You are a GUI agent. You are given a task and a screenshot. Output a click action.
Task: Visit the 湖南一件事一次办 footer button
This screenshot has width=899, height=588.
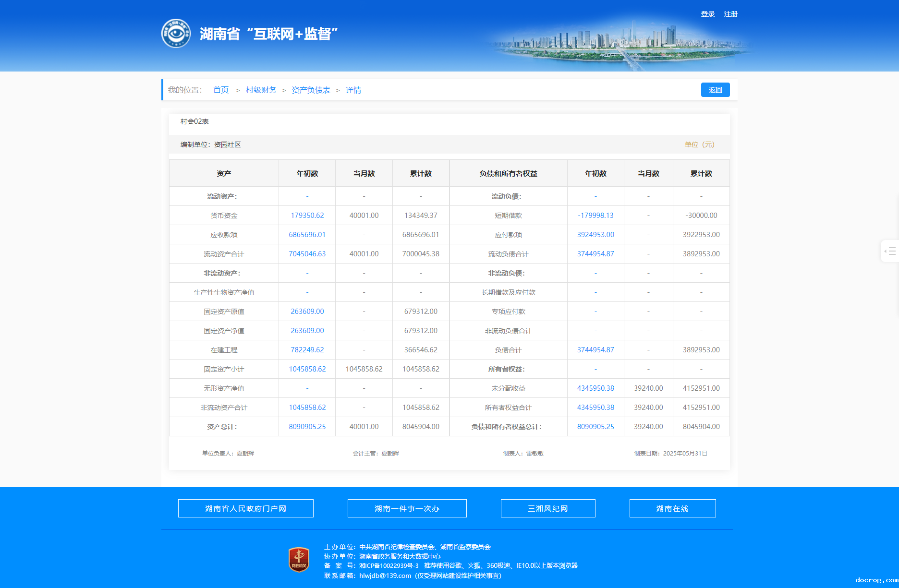tap(407, 508)
